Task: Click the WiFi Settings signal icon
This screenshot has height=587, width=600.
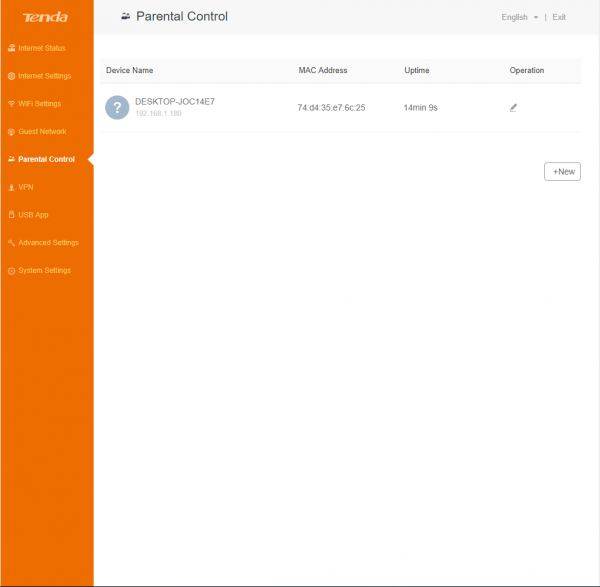Action: coord(11,104)
